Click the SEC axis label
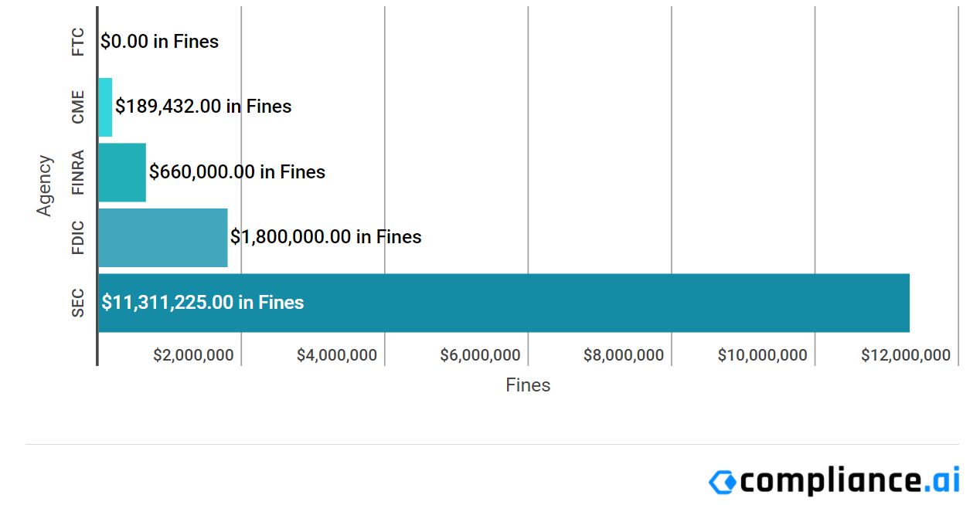980x505 pixels. click(x=78, y=303)
